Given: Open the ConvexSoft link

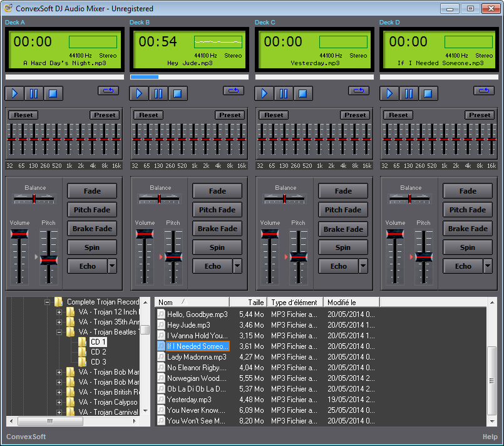Looking at the screenshot, I should 26,437.
